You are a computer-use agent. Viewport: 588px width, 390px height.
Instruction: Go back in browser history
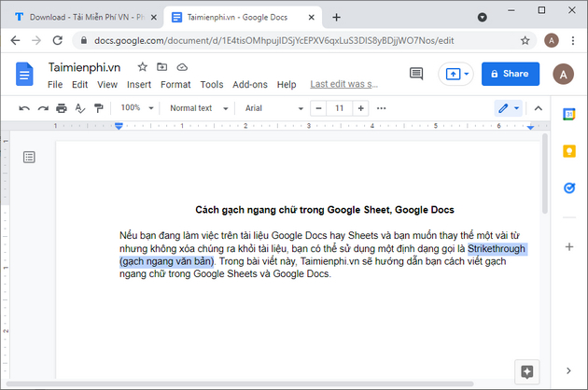coord(15,40)
